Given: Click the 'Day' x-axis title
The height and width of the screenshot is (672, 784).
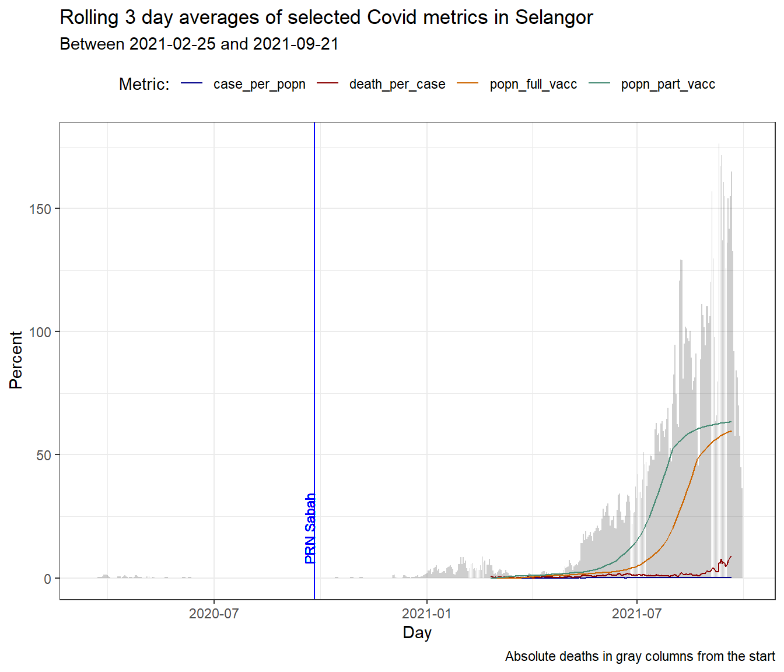Looking at the screenshot, I should click(417, 633).
